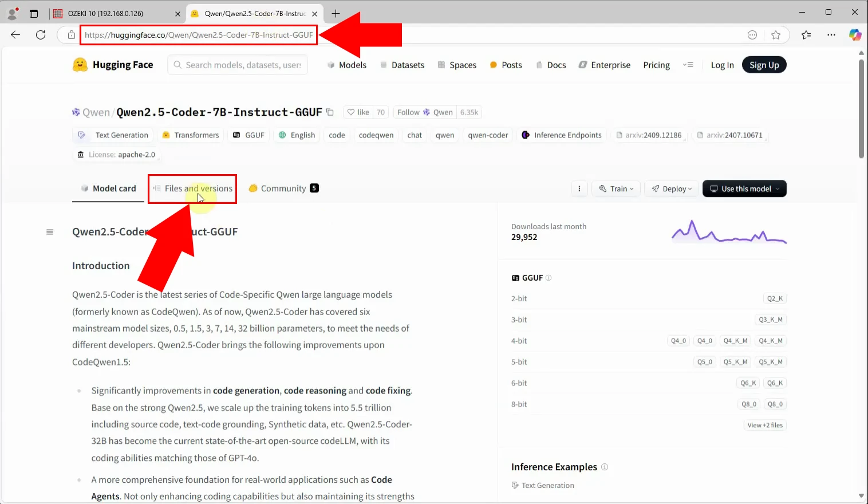This screenshot has height=504, width=868.
Task: Click Log In link
Action: [x=722, y=65]
